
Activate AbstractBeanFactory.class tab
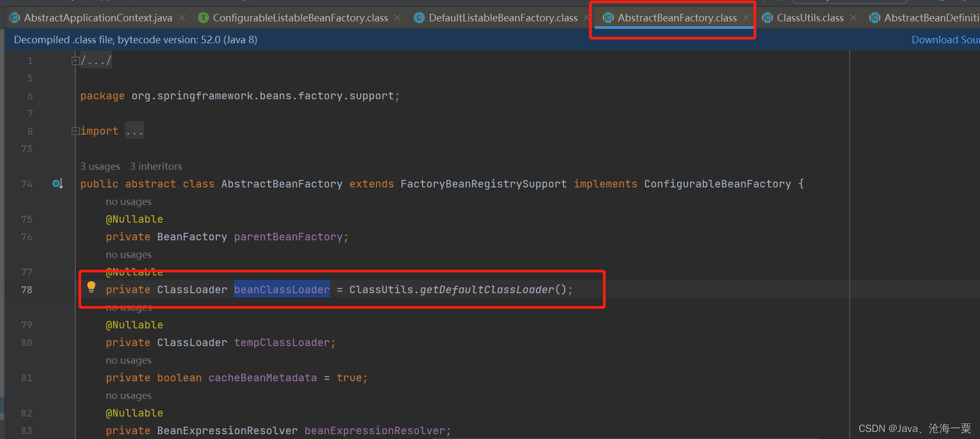[677, 18]
